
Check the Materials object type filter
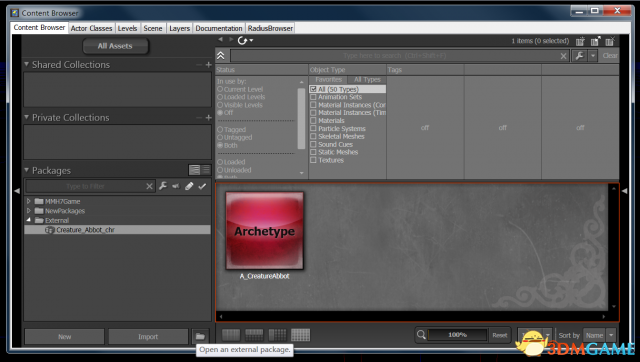313,121
